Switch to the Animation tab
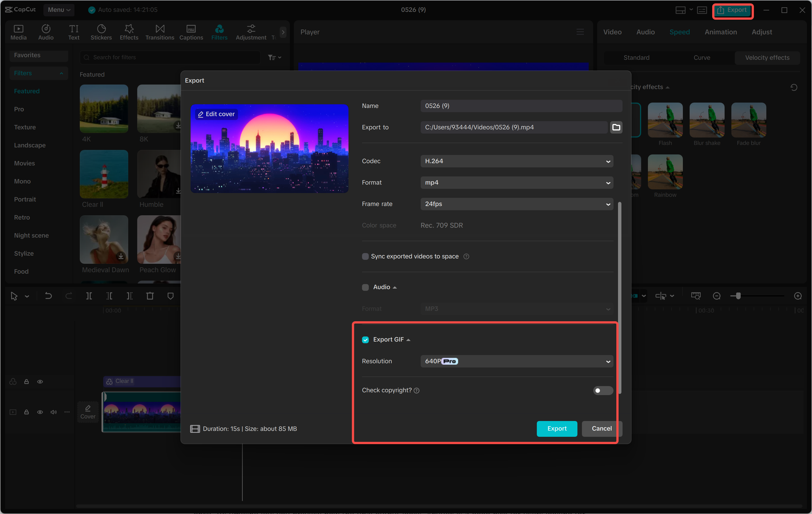812x514 pixels. (721, 32)
